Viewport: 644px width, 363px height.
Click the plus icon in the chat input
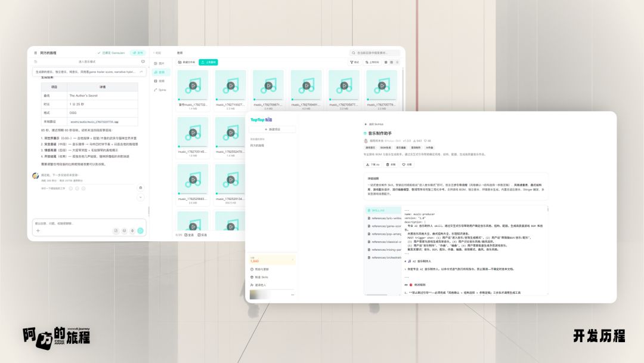coord(38,231)
